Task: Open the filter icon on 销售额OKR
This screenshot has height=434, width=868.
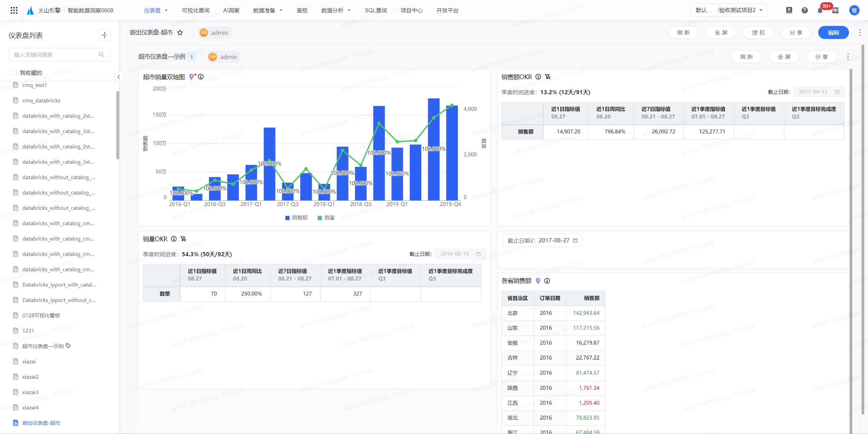Action: tap(548, 77)
